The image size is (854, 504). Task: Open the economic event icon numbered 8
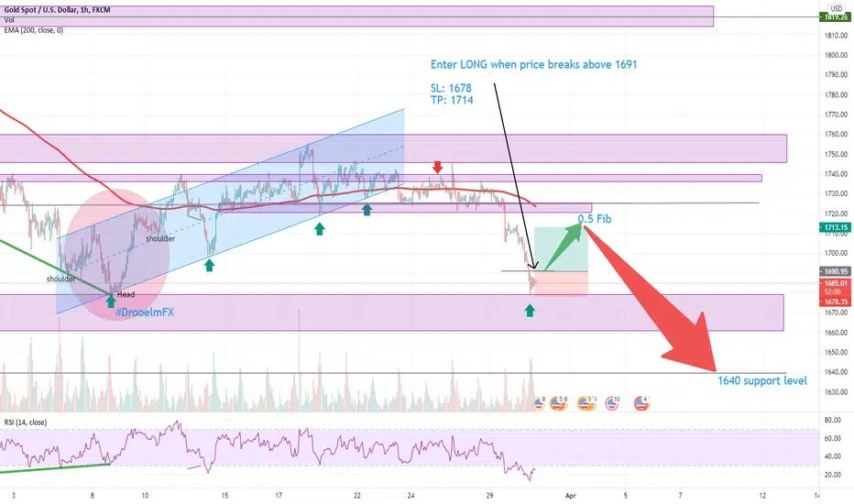[x=539, y=403]
